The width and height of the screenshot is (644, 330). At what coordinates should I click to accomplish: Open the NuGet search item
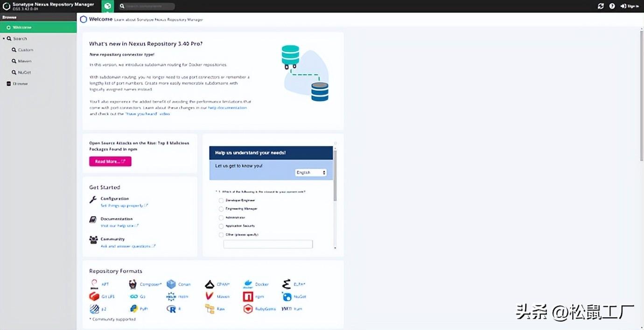click(x=21, y=72)
